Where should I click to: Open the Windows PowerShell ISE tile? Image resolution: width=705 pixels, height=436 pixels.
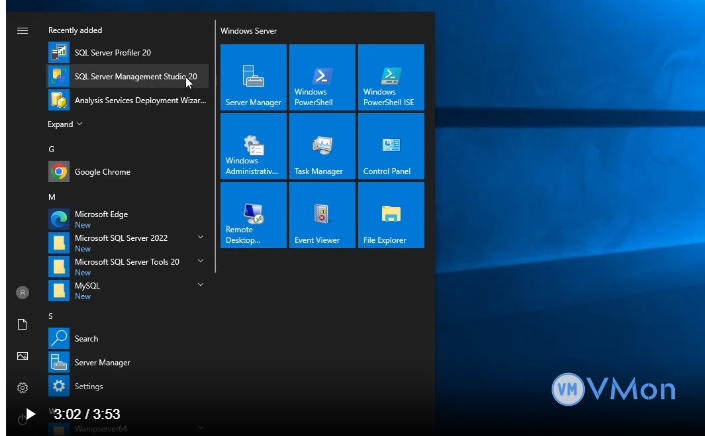coord(391,77)
